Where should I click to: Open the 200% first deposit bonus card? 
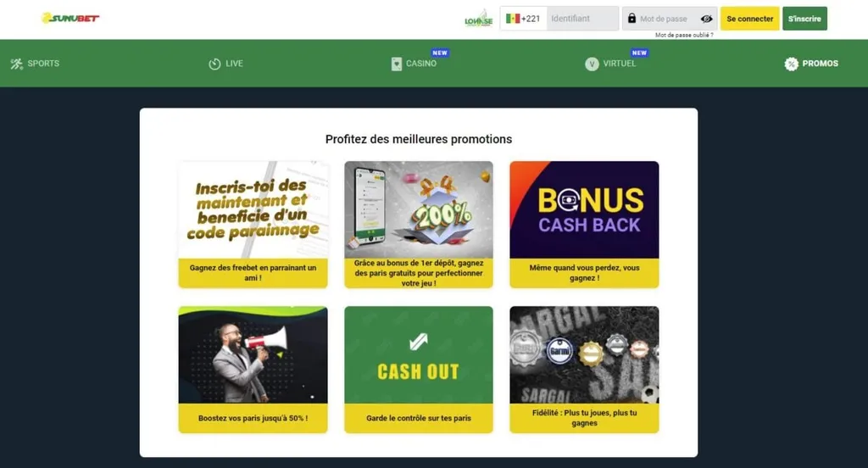[x=419, y=225]
